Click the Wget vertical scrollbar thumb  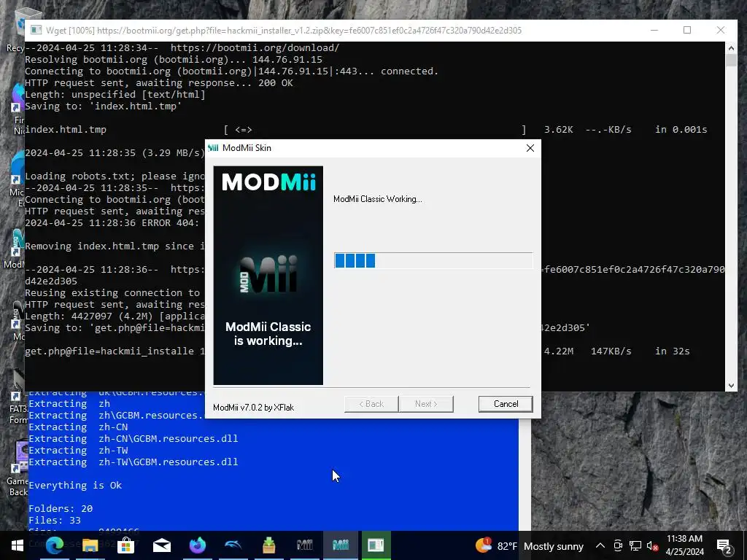(x=731, y=61)
